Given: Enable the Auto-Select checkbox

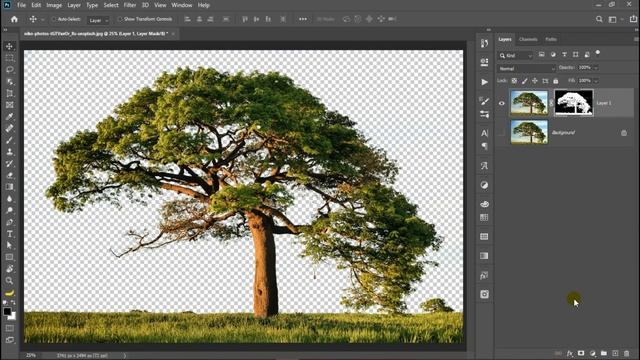Looking at the screenshot, I should [x=53, y=19].
